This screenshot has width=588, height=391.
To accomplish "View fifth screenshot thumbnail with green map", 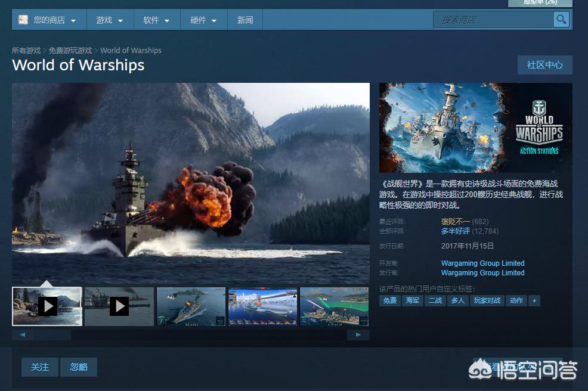I will point(335,306).
